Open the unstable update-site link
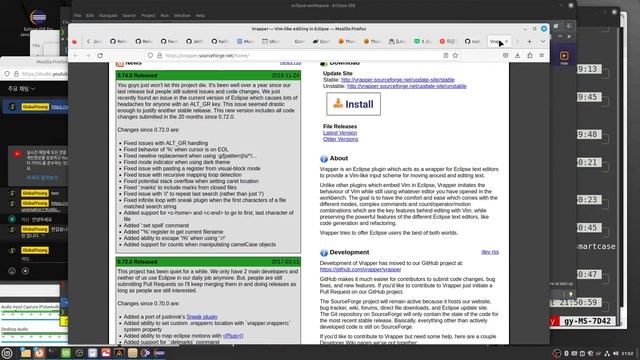The image size is (640, 360). [x=407, y=86]
